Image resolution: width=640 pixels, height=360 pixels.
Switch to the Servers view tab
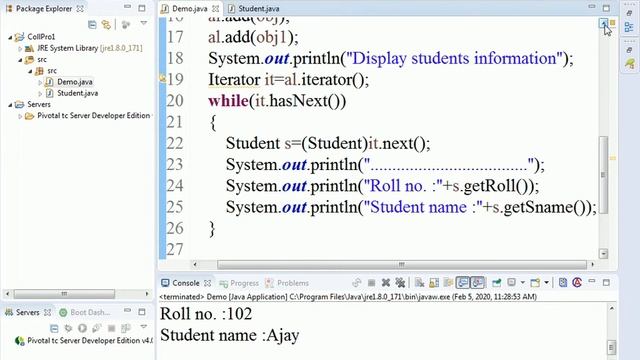(x=27, y=312)
